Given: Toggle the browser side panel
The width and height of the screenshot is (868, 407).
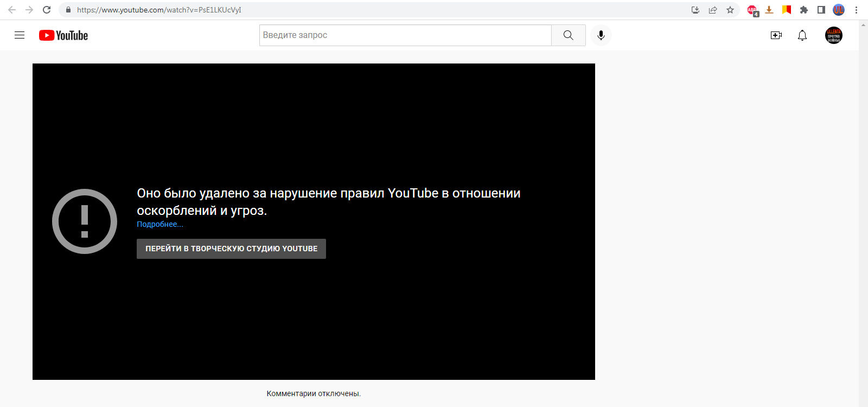Looking at the screenshot, I should pyautogui.click(x=821, y=10).
